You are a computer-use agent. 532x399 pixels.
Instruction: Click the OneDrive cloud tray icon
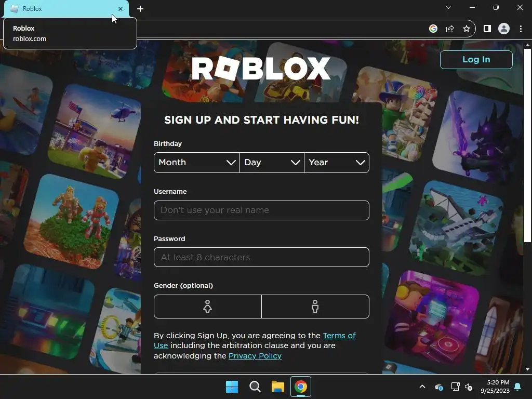tap(438, 387)
